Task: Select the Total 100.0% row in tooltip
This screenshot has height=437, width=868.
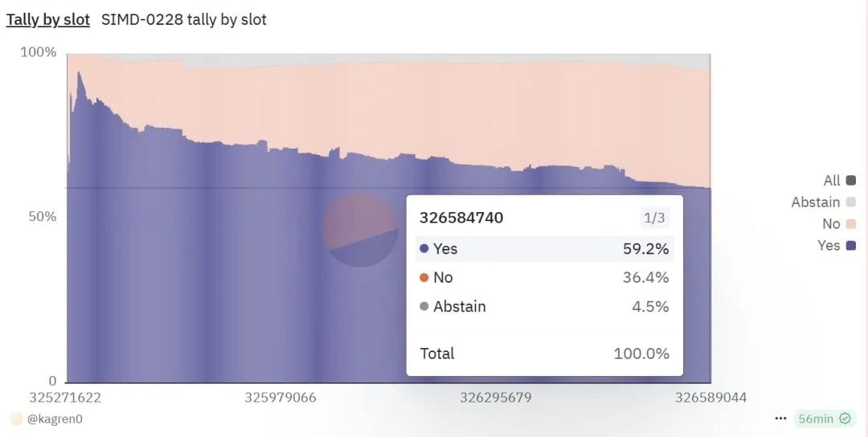Action: point(544,353)
